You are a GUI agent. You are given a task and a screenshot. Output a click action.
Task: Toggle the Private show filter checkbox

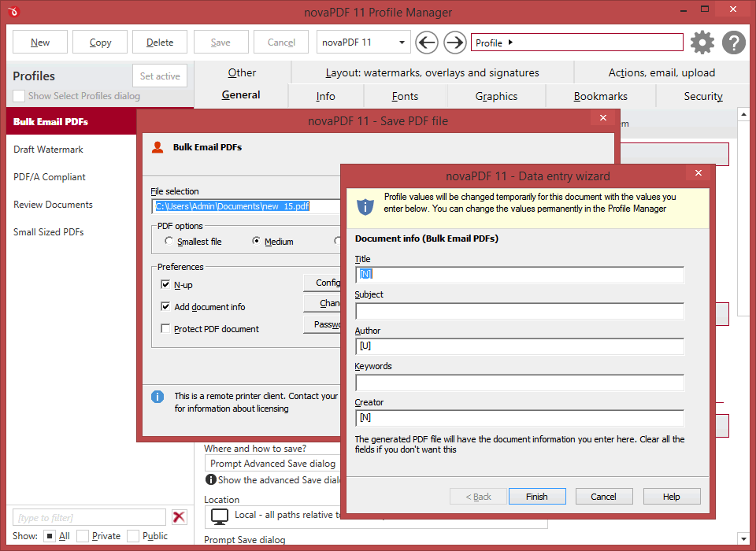click(83, 536)
